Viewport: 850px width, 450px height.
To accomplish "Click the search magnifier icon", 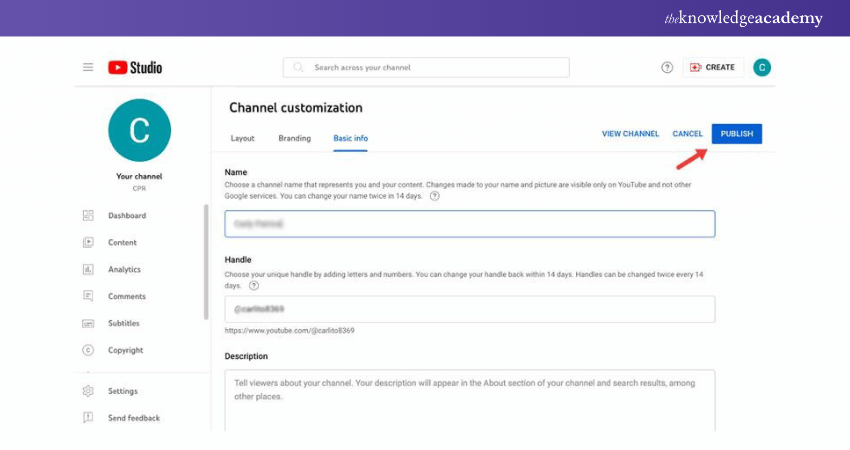I will tap(298, 67).
